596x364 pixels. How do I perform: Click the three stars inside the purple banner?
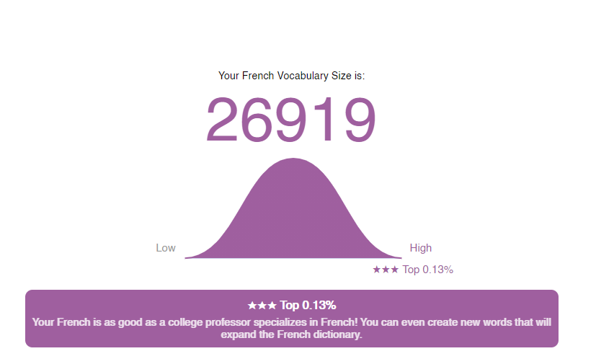[x=262, y=306]
